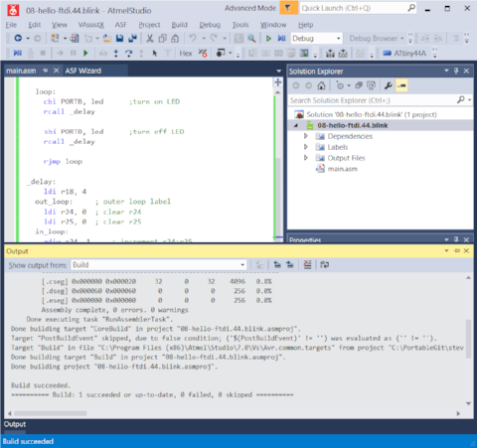The height and width of the screenshot is (448, 477).
Task: Expand the Labels node
Action: 306,147
